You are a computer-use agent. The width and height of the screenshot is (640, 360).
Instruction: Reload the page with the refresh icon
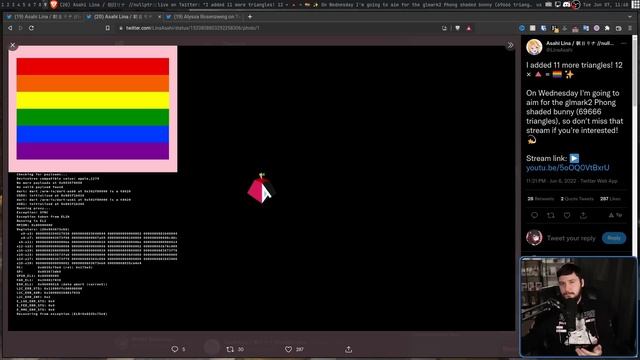[31, 28]
